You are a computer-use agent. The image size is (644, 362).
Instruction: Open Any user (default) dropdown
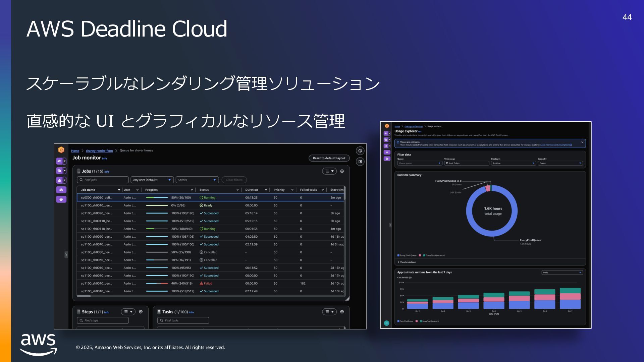click(x=152, y=180)
